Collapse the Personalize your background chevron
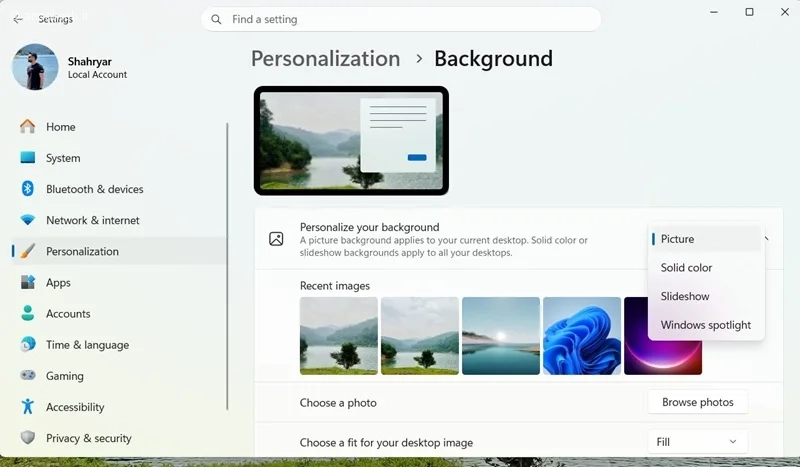This screenshot has width=800, height=467. point(767,239)
